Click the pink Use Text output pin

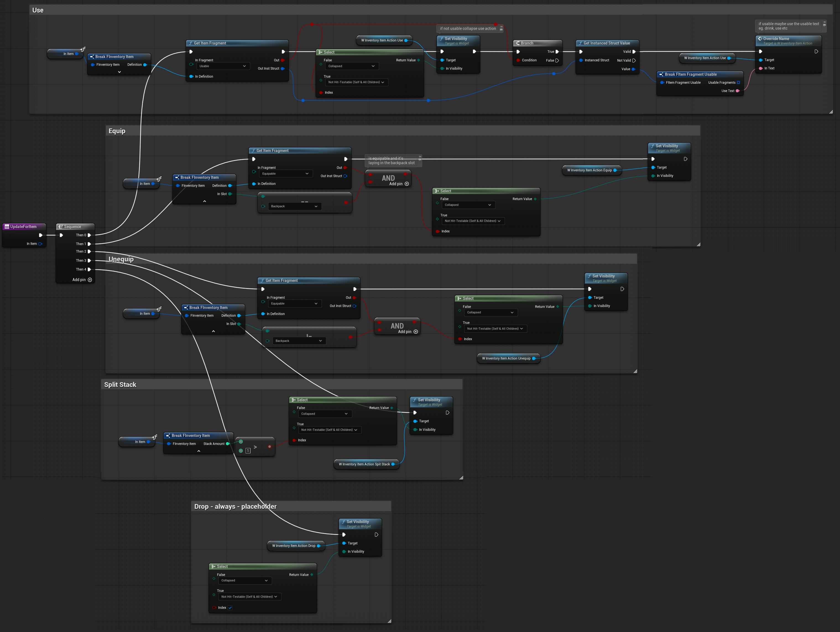[737, 91]
